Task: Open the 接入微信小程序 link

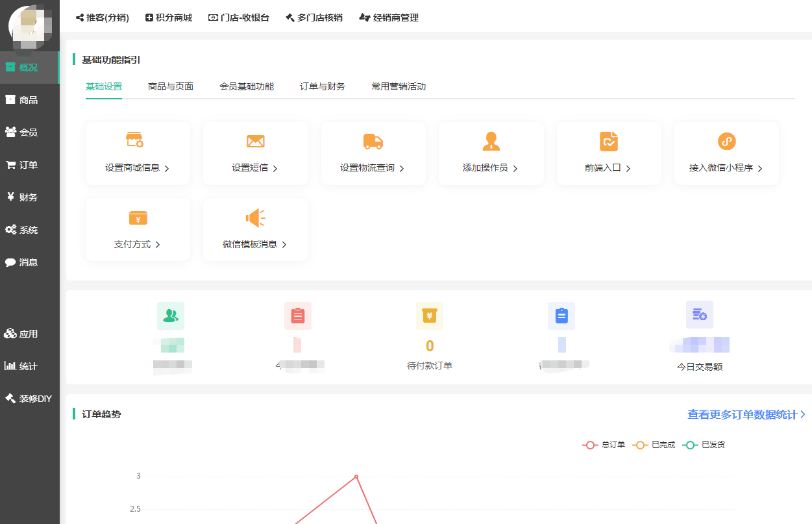Action: coord(726,168)
